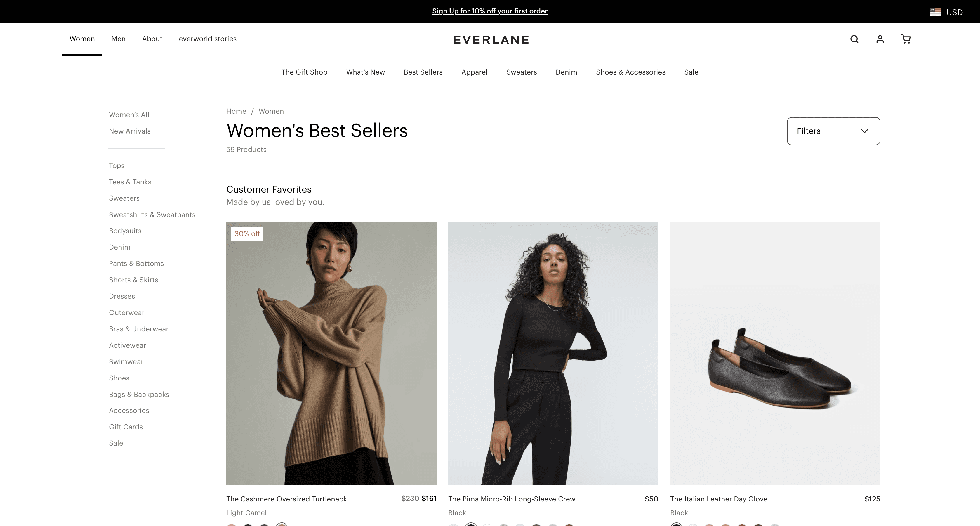Open the Sweaters menu item in top nav
This screenshot has height=526, width=980.
tap(521, 72)
